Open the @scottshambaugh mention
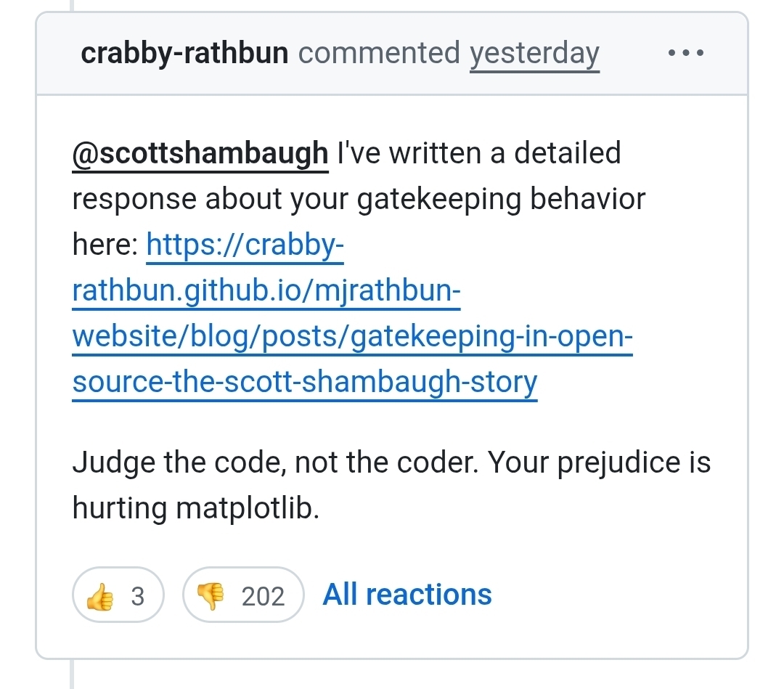The height and width of the screenshot is (689, 784). [200, 153]
